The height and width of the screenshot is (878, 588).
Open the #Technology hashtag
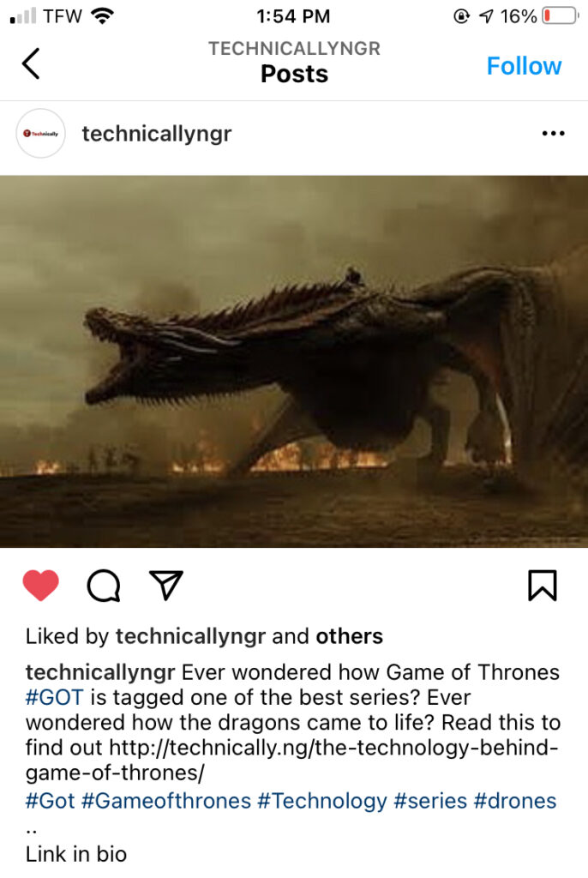[x=322, y=802]
